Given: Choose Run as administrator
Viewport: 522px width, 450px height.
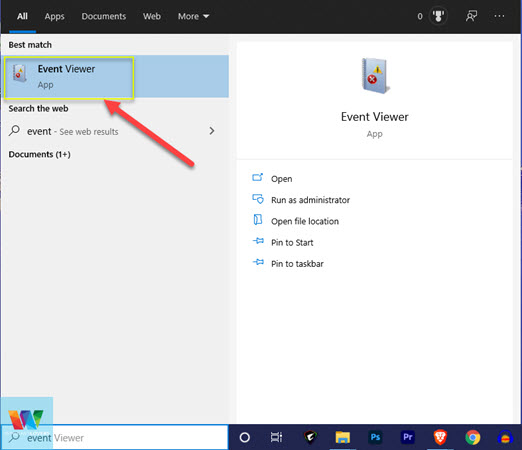Looking at the screenshot, I should click(310, 200).
